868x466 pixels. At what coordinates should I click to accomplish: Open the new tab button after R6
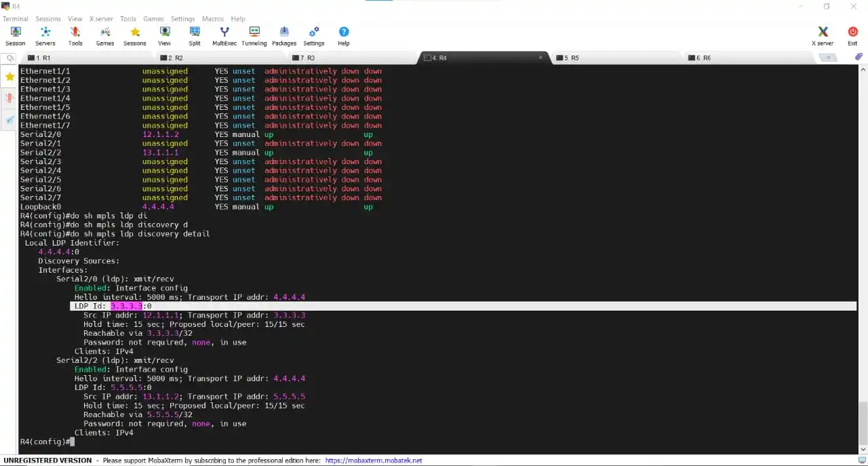point(828,58)
